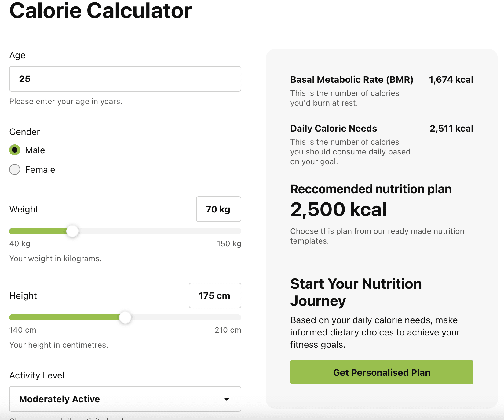Click the height slider handle
Image resolution: width=504 pixels, height=420 pixels.
[x=125, y=317]
